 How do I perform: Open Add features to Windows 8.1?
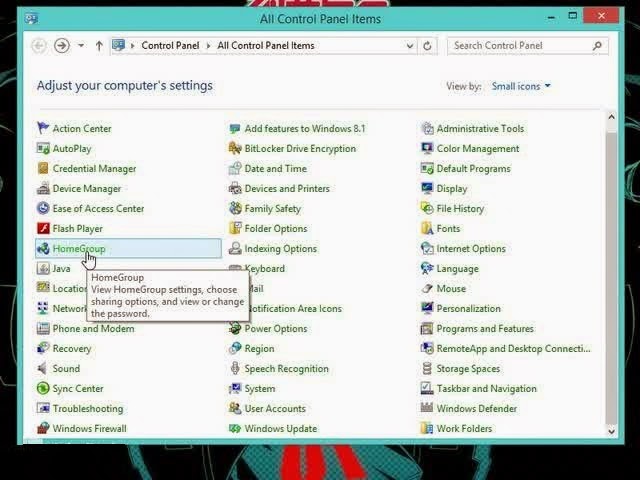coord(305,129)
